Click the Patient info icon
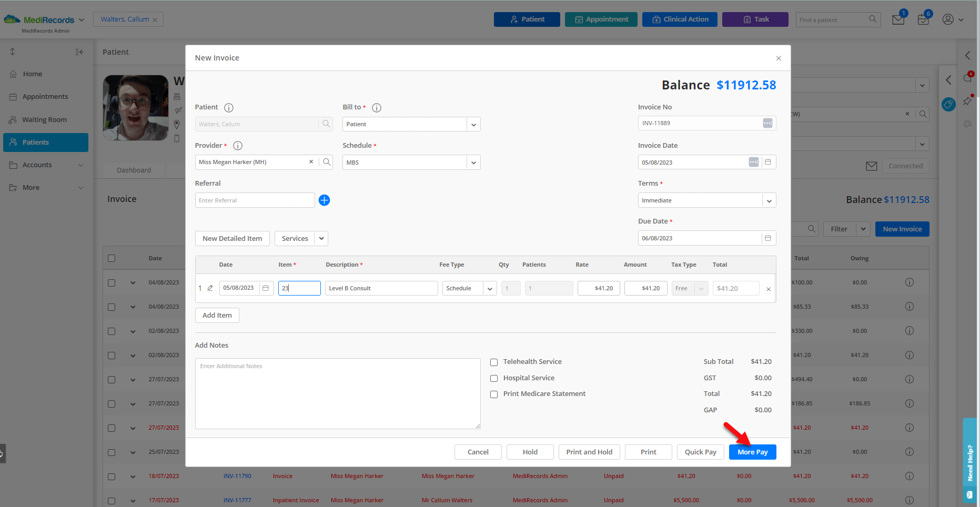 [228, 108]
